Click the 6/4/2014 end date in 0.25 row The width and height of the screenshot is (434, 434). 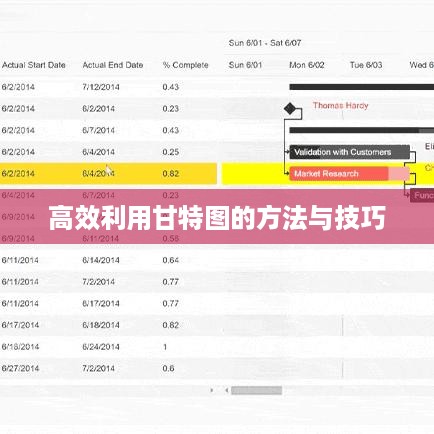98,152
